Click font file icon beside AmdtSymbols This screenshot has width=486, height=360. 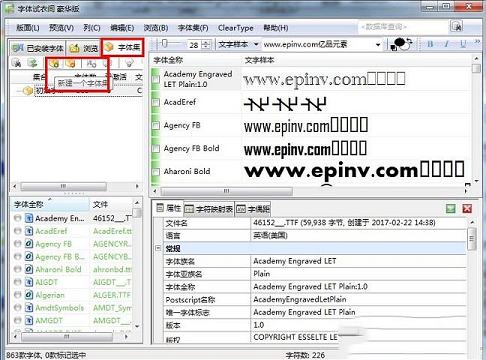click(29, 308)
